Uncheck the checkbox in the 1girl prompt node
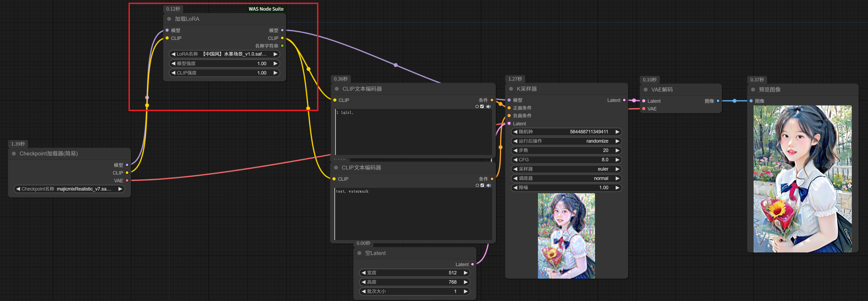The height and width of the screenshot is (301, 868). point(482,106)
